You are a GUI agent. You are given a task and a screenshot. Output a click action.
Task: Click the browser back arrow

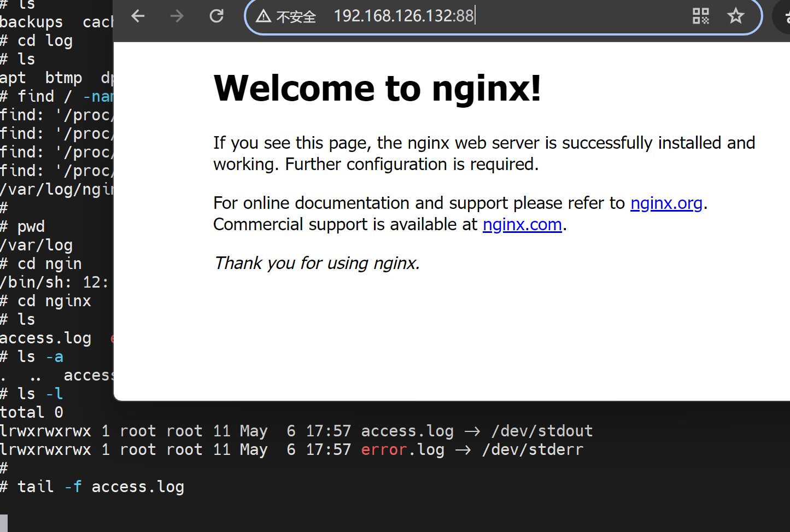click(x=138, y=16)
